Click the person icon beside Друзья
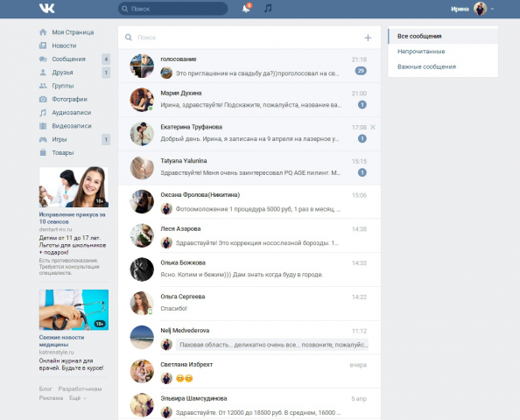The height and width of the screenshot is (420, 520). (x=43, y=73)
